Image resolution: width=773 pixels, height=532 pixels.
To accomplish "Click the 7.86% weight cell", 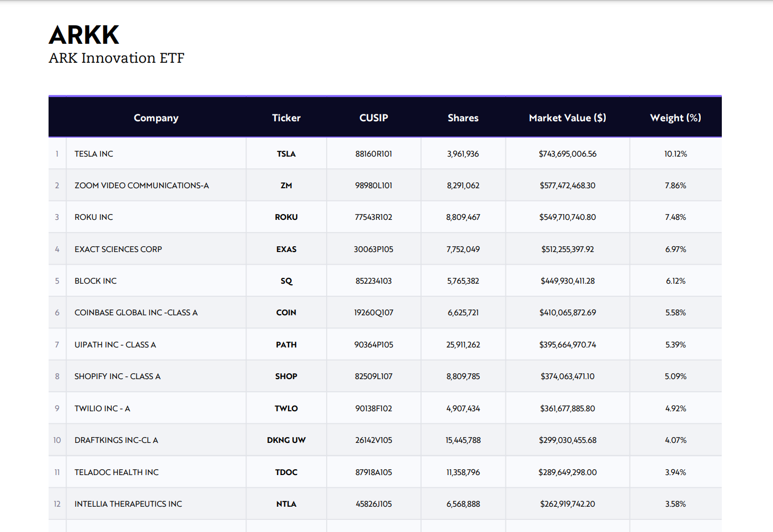I will pyautogui.click(x=676, y=186).
